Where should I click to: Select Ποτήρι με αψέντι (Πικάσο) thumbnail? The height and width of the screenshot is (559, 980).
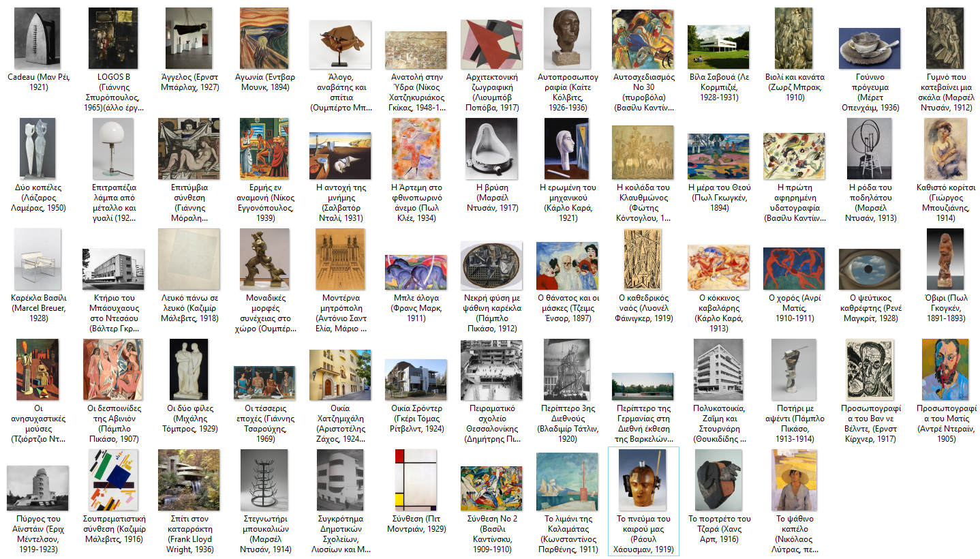pyautogui.click(x=794, y=368)
